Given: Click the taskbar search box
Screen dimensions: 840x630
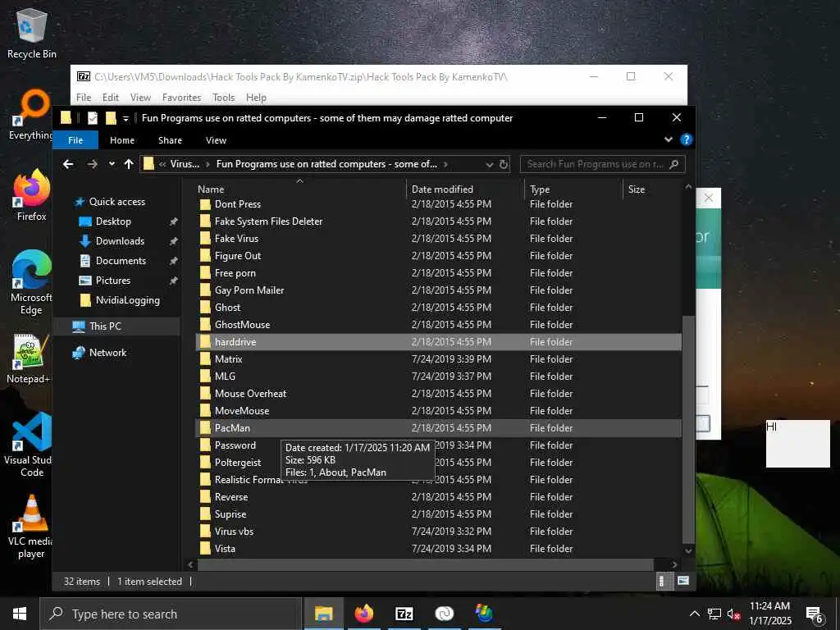Looking at the screenshot, I should pos(171,614).
